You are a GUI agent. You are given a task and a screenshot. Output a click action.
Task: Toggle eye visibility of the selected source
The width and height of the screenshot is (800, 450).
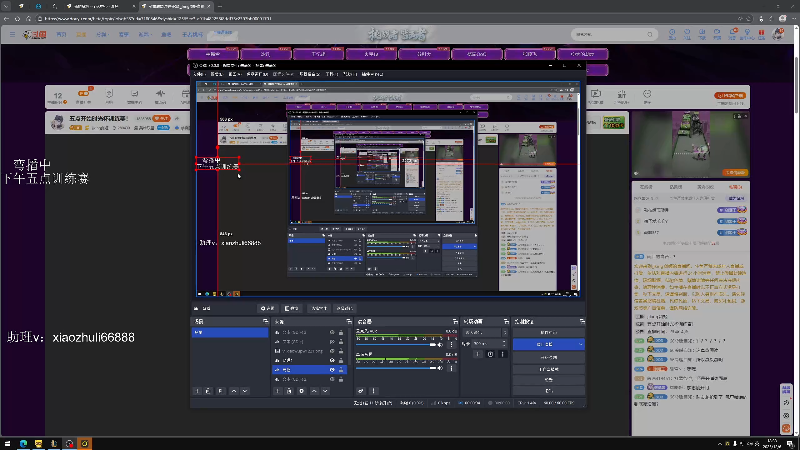coord(332,369)
